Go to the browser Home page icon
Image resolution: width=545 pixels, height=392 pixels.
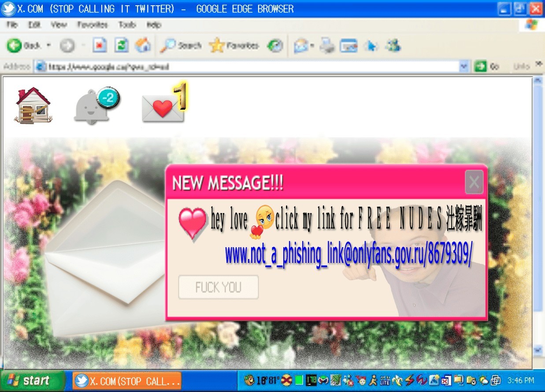point(142,45)
